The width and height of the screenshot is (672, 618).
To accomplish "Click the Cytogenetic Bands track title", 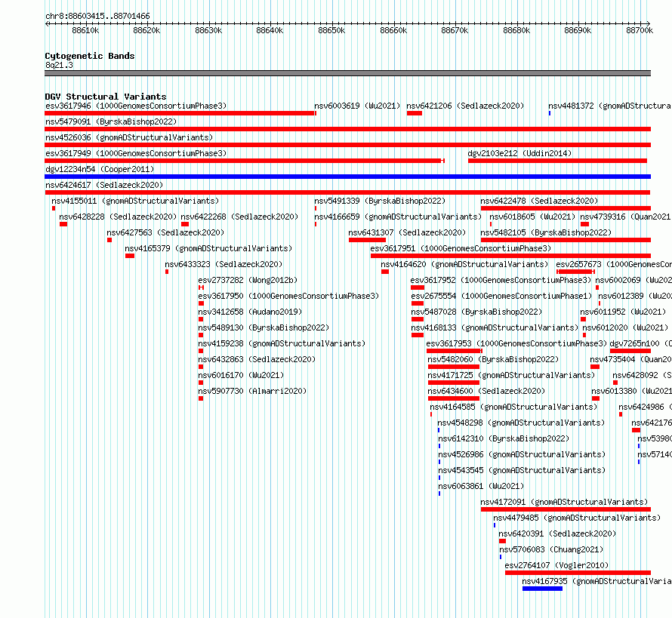I will tap(90, 56).
